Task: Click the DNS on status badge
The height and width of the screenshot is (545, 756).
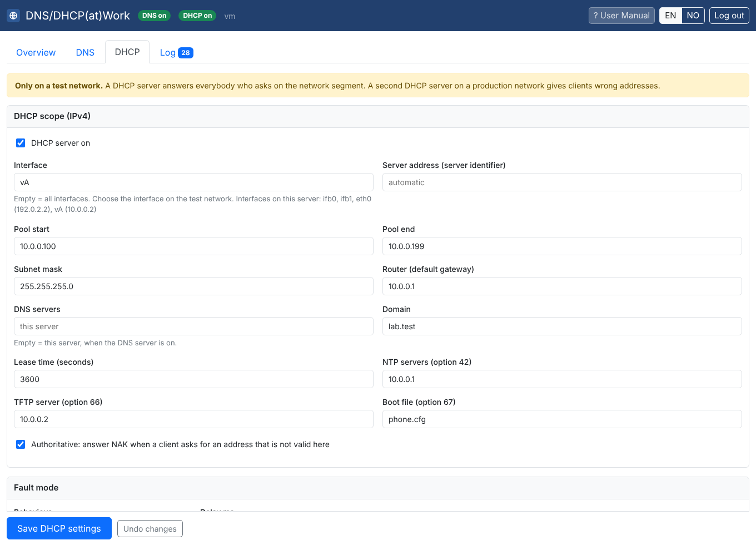Action: 154,16
